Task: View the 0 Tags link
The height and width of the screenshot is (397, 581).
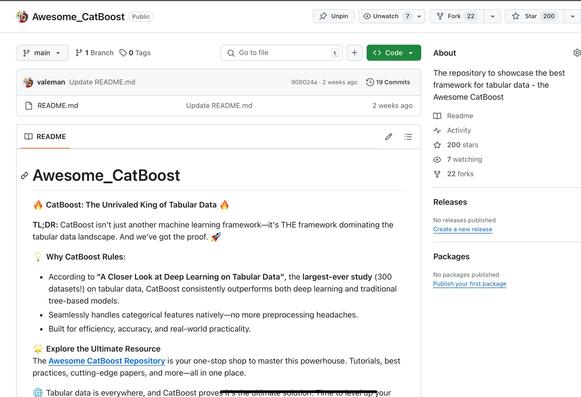Action: [135, 53]
